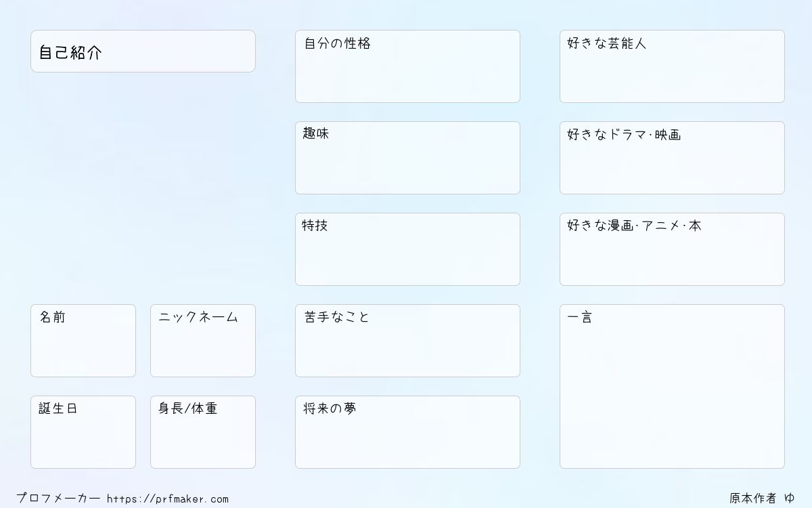Click the 自己紹介 heading text
812x508 pixels.
point(70,53)
